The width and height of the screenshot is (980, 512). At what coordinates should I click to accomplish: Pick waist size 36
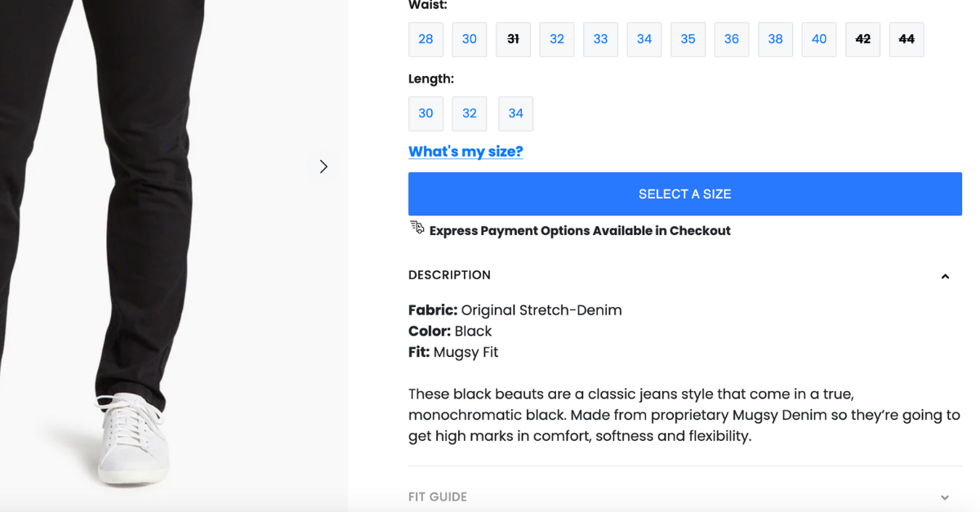click(732, 38)
